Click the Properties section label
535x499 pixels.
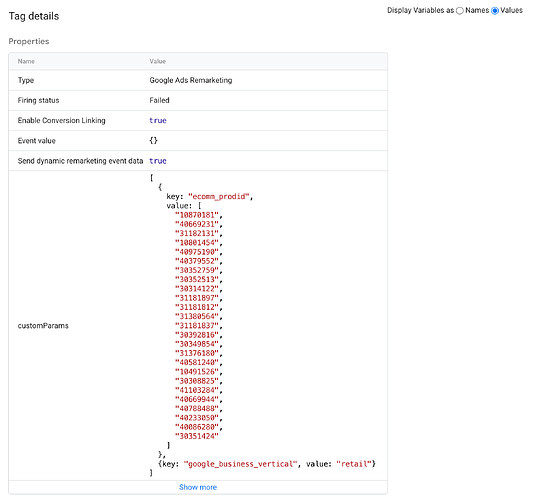(x=29, y=41)
